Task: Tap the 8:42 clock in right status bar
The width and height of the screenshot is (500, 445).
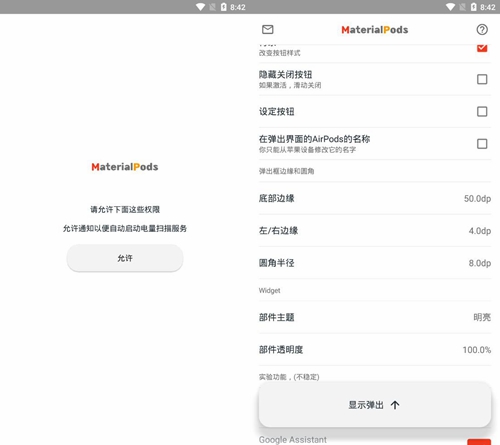Action: tap(488, 7)
